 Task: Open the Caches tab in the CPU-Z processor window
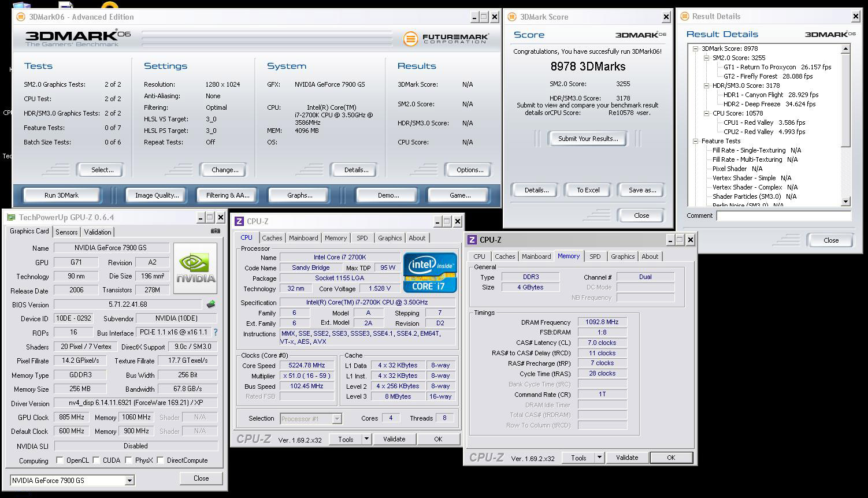point(272,238)
